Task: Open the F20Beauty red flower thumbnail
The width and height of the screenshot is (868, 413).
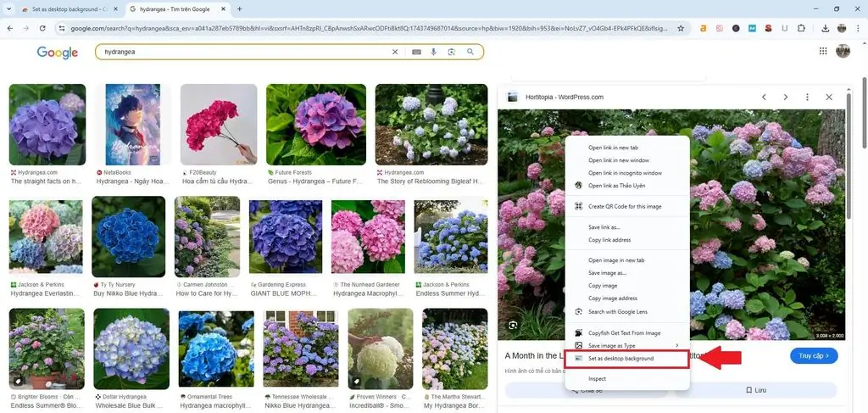Action: pos(219,124)
